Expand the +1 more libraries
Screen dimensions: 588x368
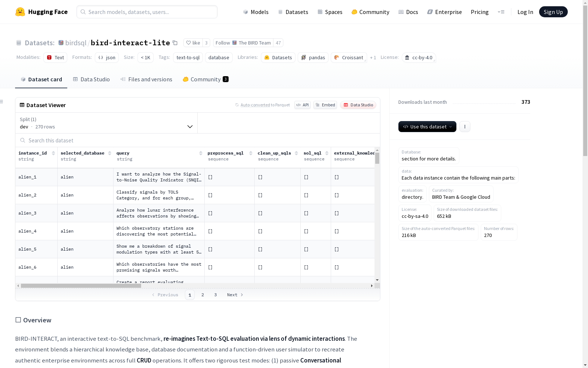pos(373,57)
